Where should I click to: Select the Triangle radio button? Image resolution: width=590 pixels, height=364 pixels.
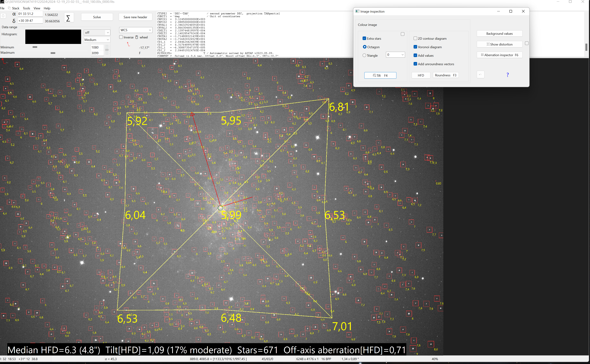point(365,55)
